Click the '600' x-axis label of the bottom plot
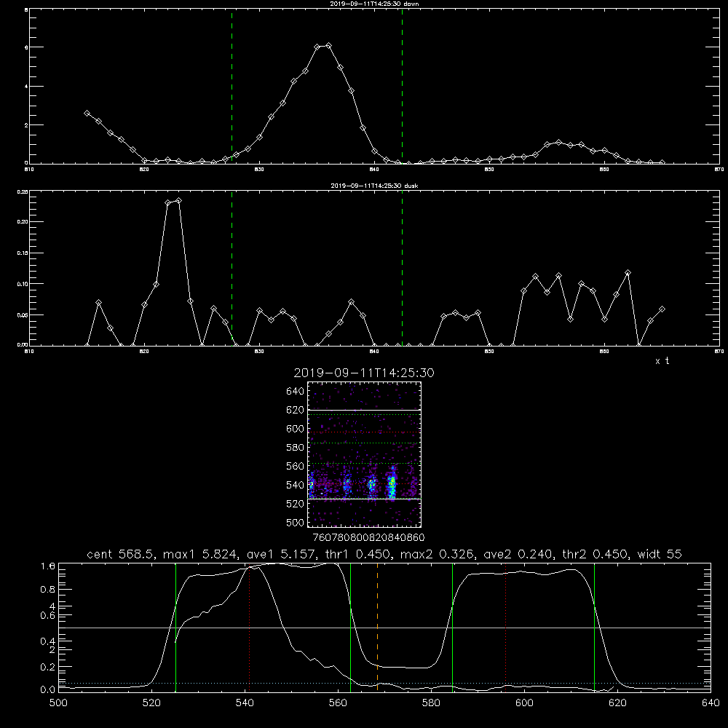Screen dimensions: 728x728 pyautogui.click(x=524, y=703)
